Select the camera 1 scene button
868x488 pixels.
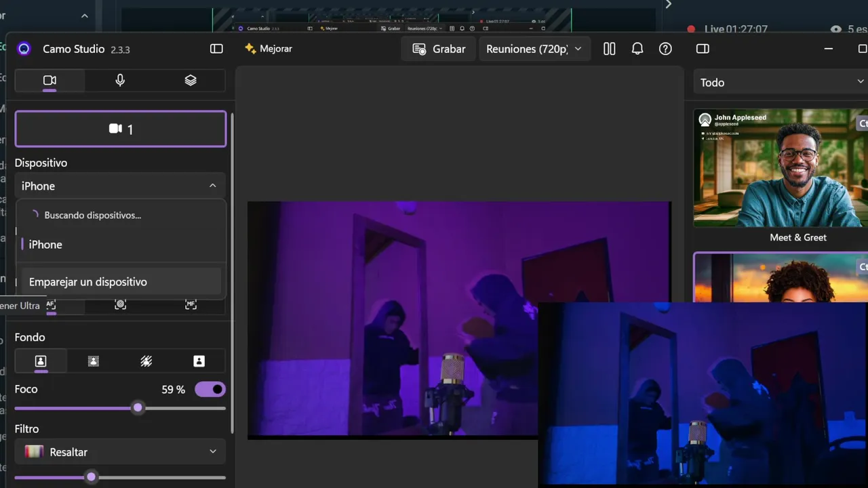pos(121,129)
